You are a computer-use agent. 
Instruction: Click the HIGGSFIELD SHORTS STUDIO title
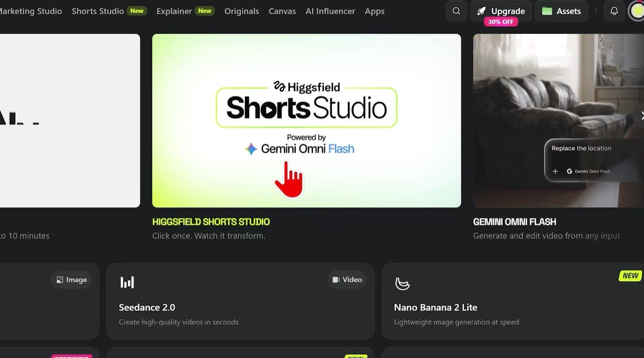point(211,222)
